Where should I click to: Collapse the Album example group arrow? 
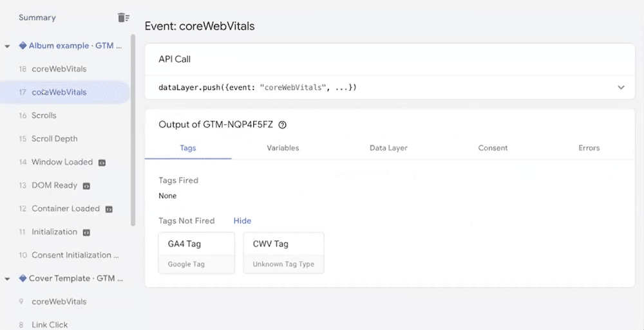click(x=7, y=46)
